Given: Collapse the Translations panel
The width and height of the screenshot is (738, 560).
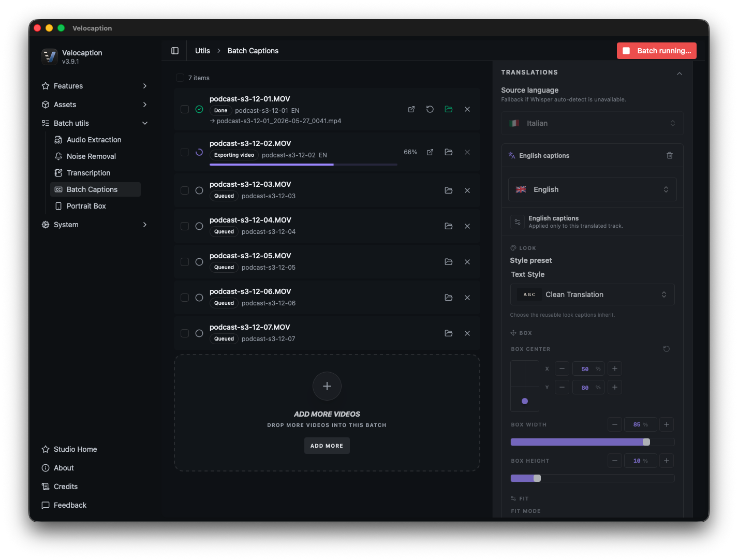Looking at the screenshot, I should tap(680, 73).
